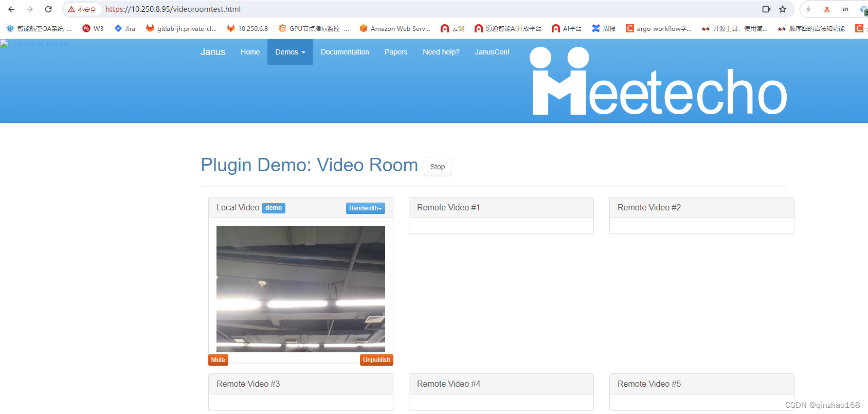Open the 周报 bookmark

604,28
